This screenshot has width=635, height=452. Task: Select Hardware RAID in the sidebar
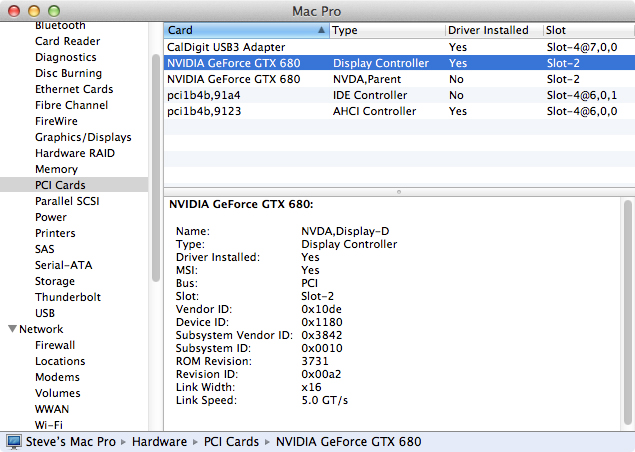click(75, 153)
